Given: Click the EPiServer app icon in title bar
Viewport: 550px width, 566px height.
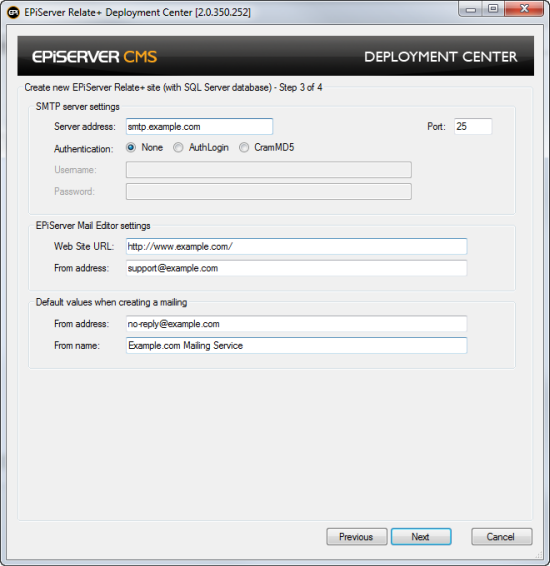Looking at the screenshot, I should pyautogui.click(x=13, y=13).
